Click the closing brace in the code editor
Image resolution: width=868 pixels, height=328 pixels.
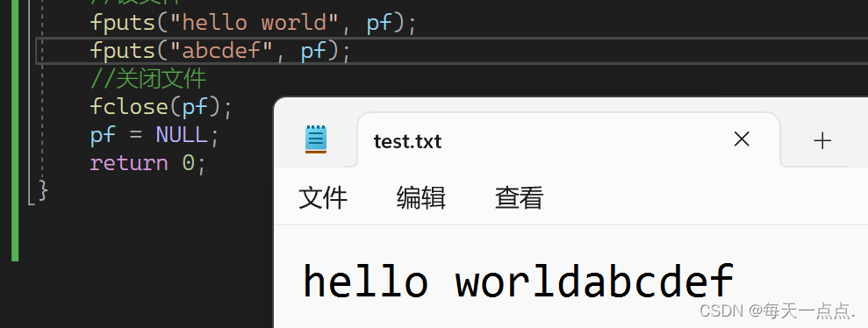pos(43,191)
